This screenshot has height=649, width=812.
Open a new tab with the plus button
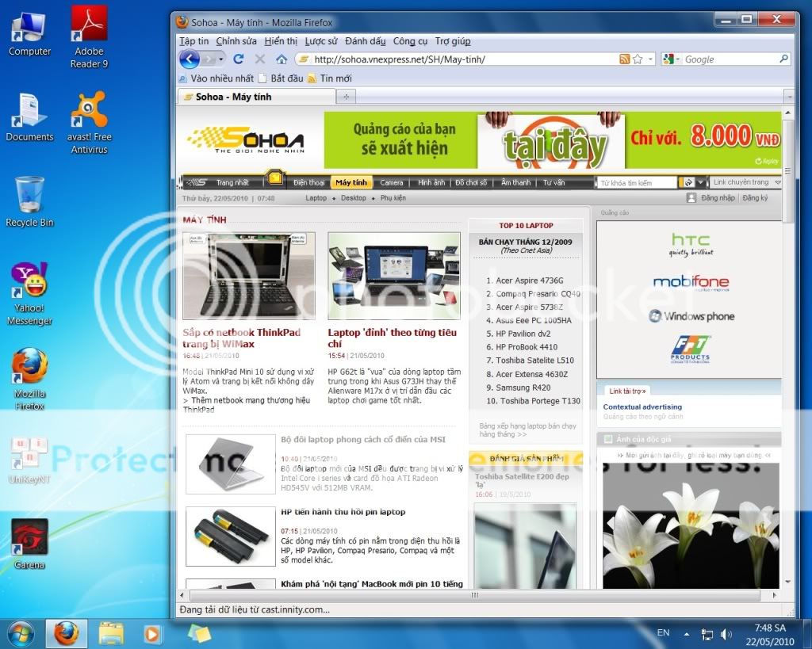pyautogui.click(x=346, y=97)
